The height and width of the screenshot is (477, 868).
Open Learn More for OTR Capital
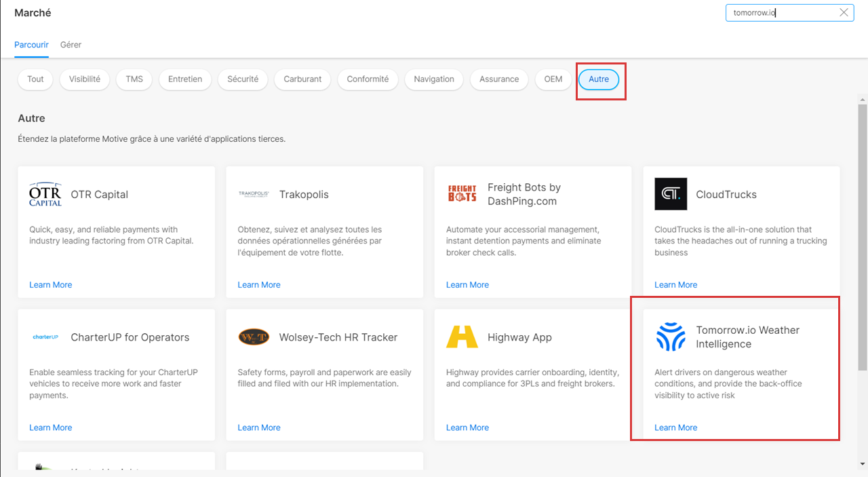(x=51, y=285)
